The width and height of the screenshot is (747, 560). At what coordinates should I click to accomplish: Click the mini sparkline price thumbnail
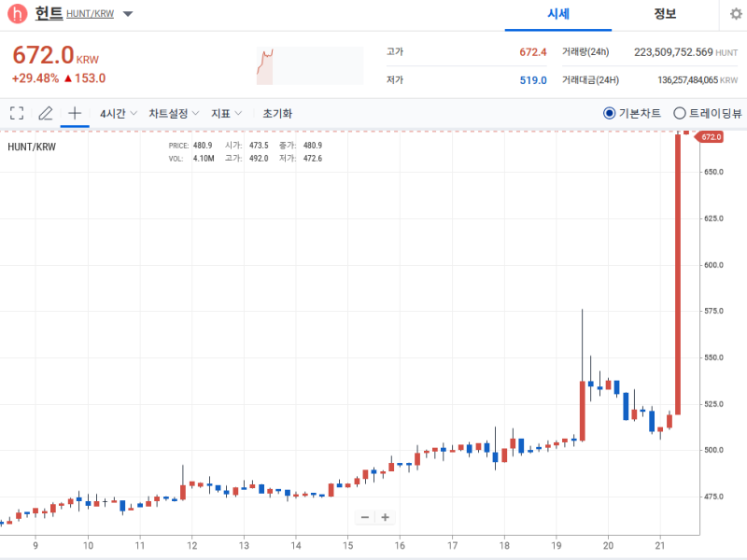tap(310, 65)
